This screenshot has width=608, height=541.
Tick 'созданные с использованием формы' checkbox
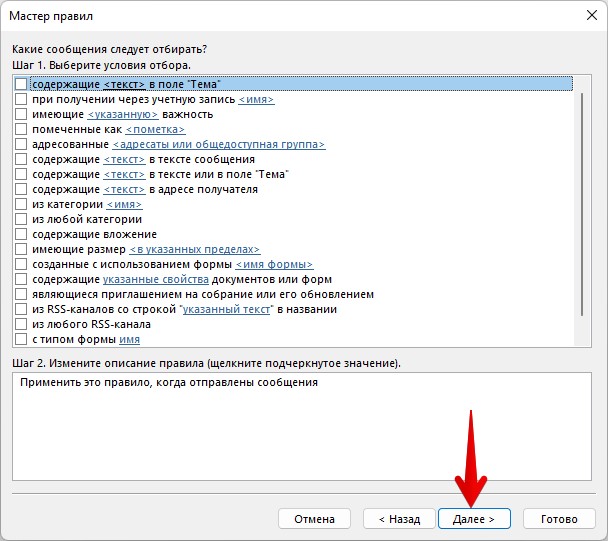point(21,264)
